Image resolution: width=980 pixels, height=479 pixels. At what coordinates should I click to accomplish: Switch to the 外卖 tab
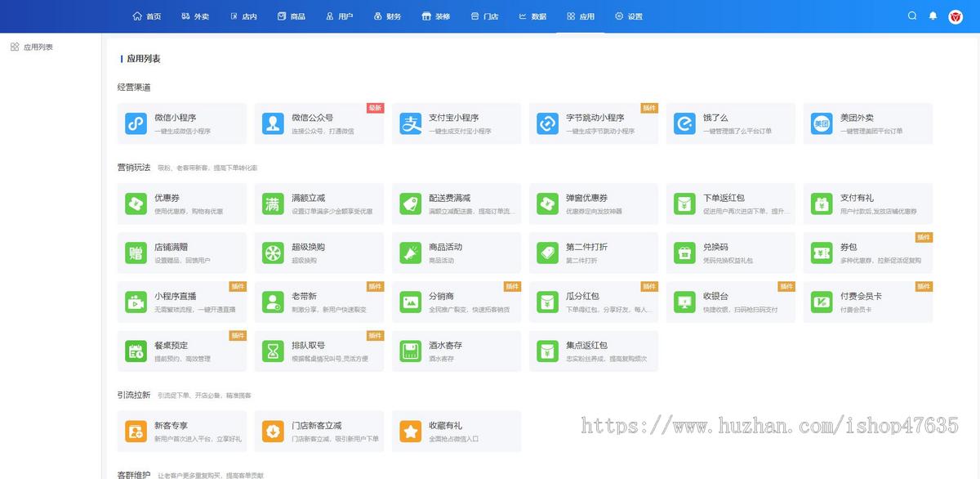pos(195,16)
